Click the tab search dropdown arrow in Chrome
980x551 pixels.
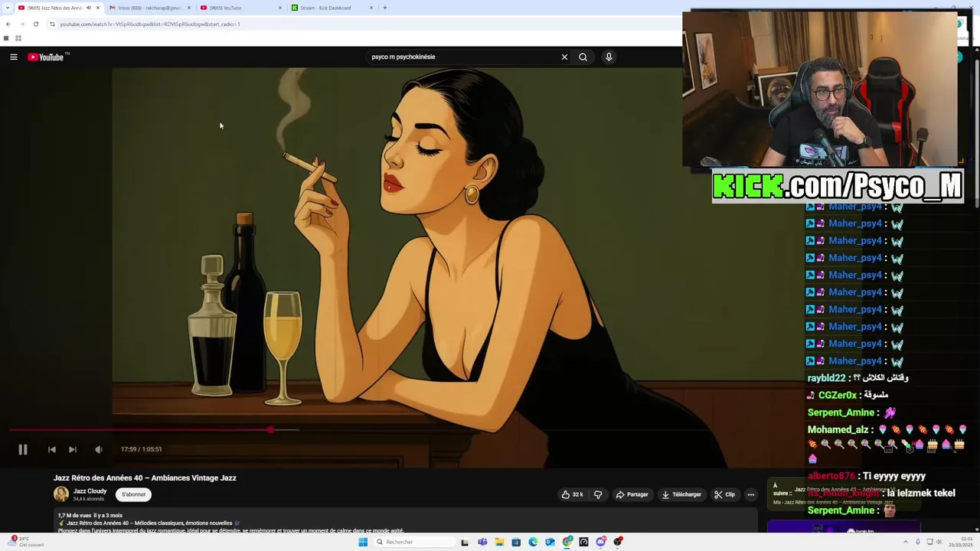tap(7, 8)
